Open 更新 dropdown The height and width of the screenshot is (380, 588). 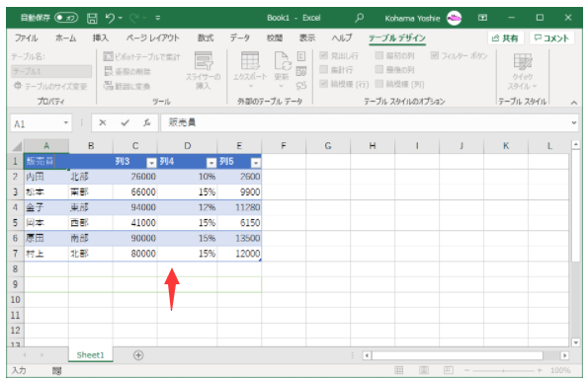pyautogui.click(x=282, y=86)
